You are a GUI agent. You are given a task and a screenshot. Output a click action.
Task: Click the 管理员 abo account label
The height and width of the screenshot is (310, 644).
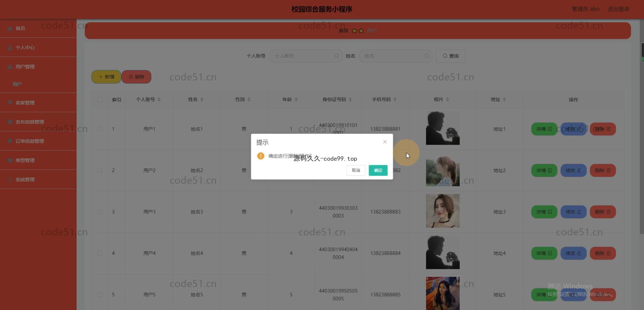586,9
